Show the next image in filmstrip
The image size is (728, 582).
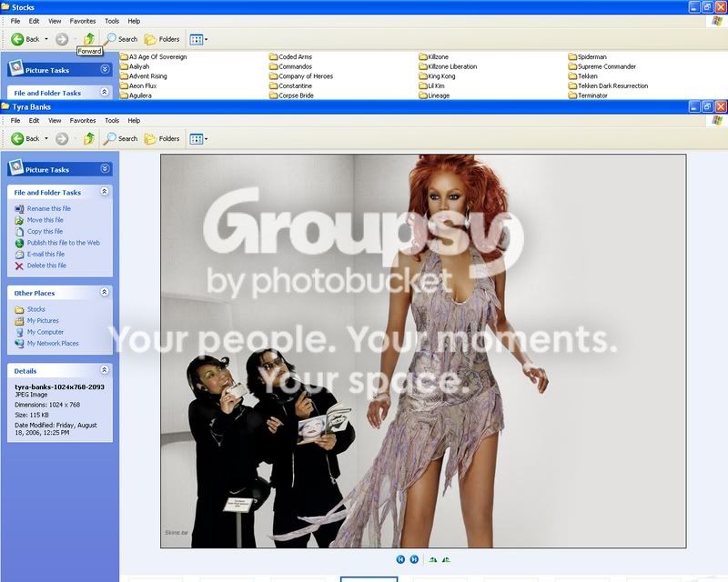(414, 559)
